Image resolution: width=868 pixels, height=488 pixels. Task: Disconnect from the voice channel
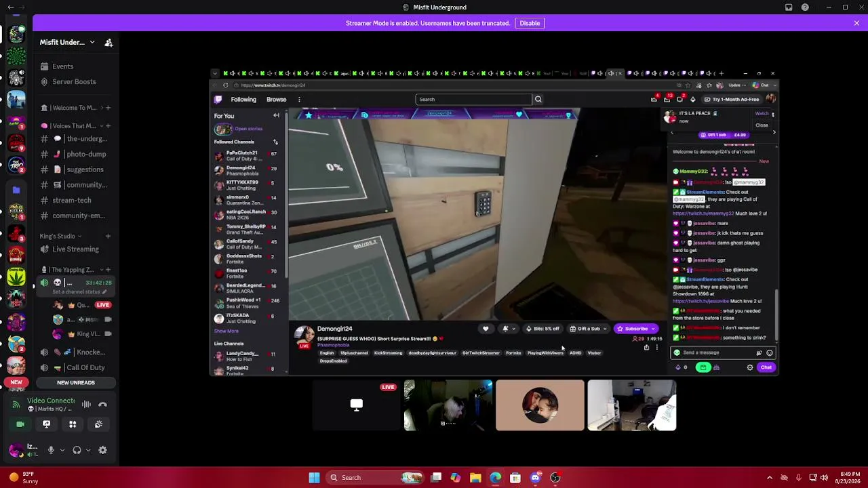point(103,405)
